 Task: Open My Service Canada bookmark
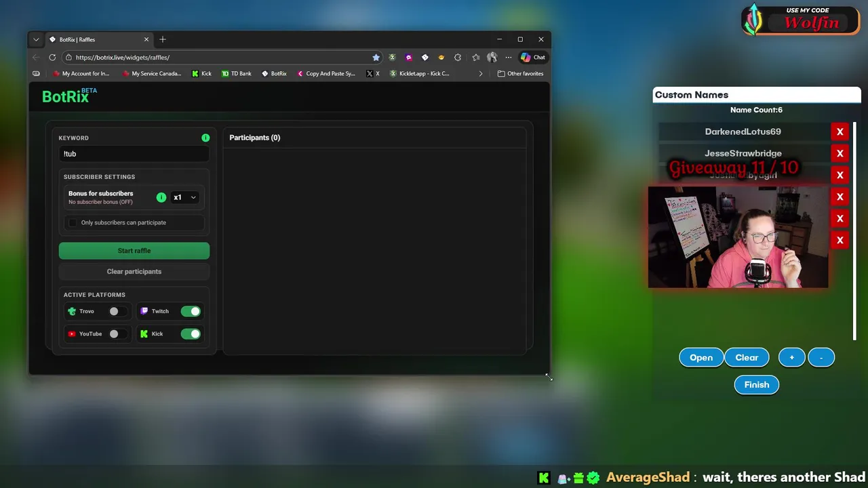click(x=152, y=73)
